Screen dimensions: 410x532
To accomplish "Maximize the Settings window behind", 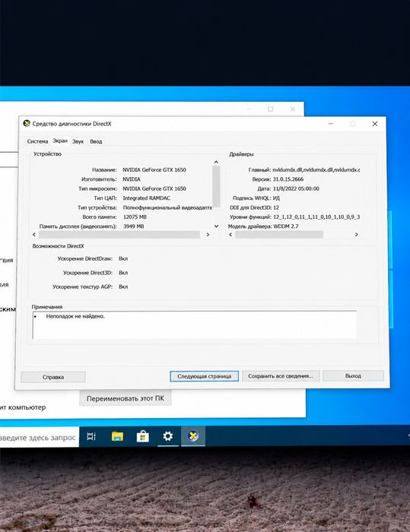I will (270, 109).
